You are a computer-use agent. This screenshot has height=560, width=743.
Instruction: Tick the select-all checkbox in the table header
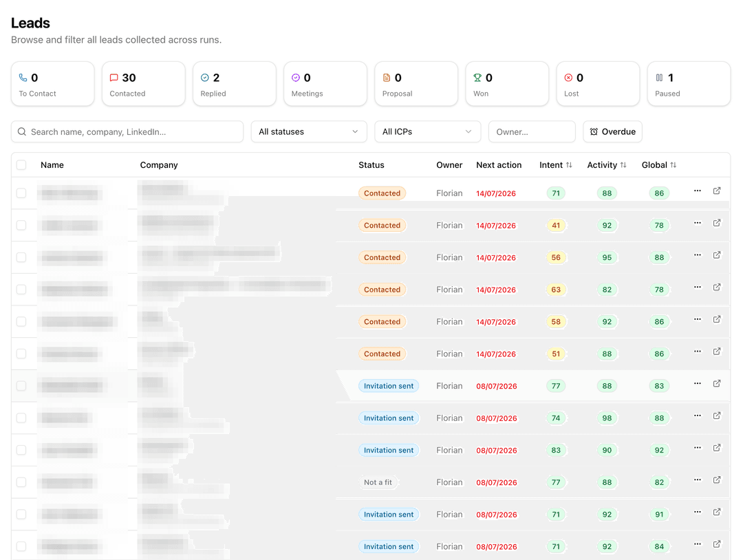tap(21, 165)
